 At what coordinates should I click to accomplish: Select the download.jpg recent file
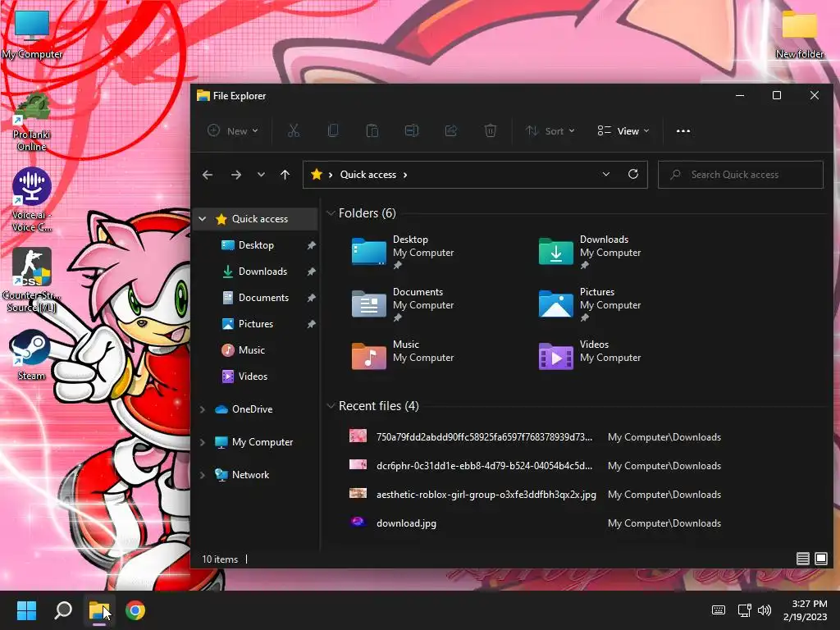[x=535, y=523]
